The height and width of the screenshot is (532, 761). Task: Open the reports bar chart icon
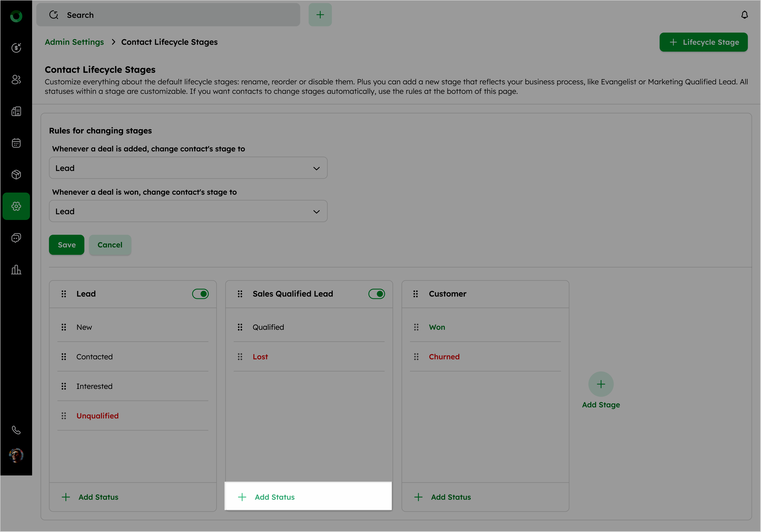click(x=16, y=269)
